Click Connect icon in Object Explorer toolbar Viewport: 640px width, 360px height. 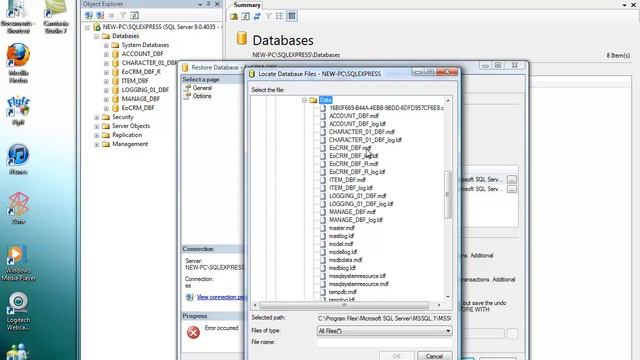[x=89, y=16]
